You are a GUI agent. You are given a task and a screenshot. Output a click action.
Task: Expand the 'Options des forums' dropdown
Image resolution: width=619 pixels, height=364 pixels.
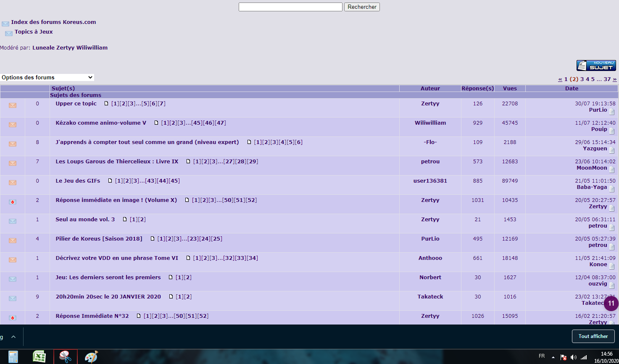tap(47, 77)
